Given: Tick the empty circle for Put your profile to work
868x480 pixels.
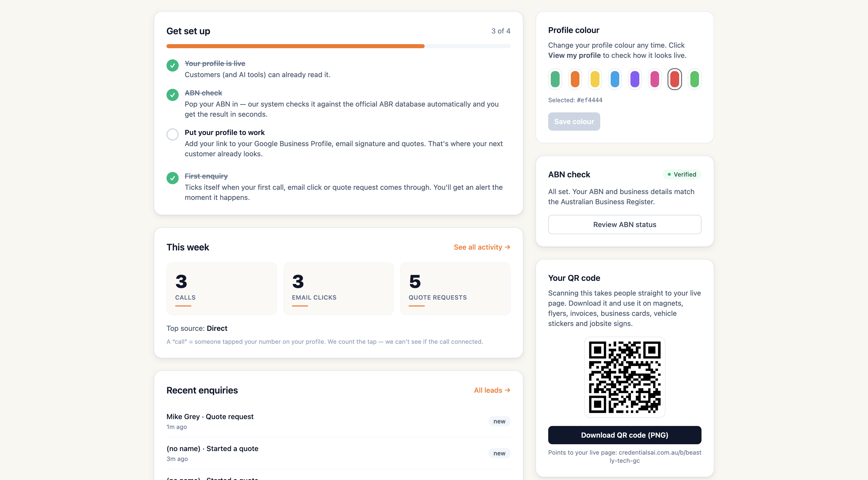Looking at the screenshot, I should click(x=173, y=134).
